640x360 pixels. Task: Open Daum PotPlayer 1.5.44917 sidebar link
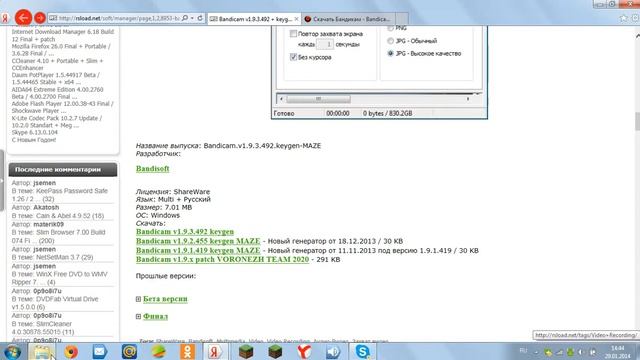coord(56,78)
